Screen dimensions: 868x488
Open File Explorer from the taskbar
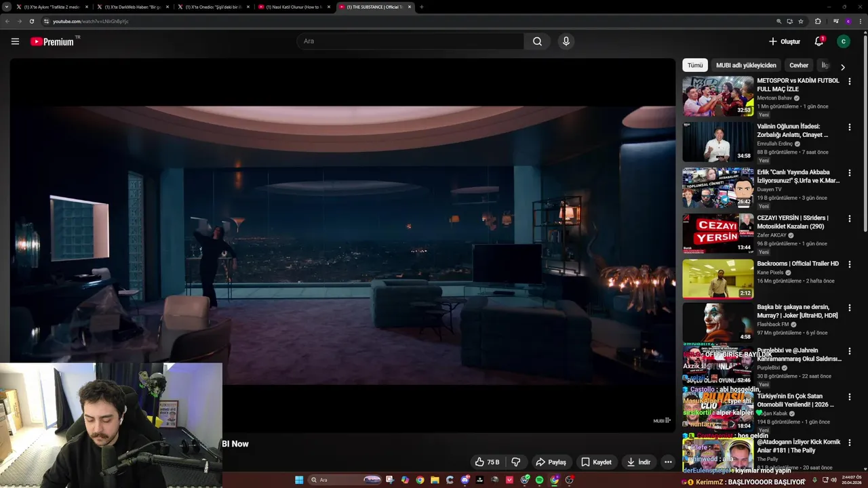click(x=435, y=480)
